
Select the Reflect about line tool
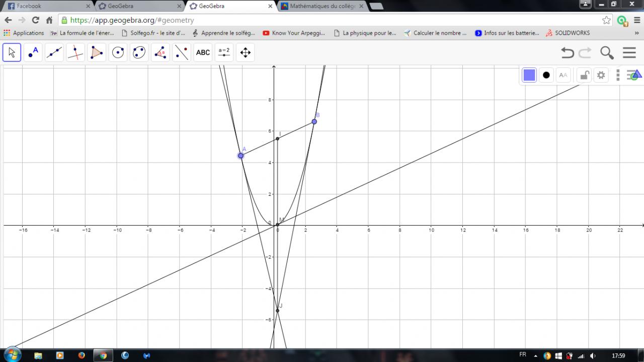(x=182, y=52)
